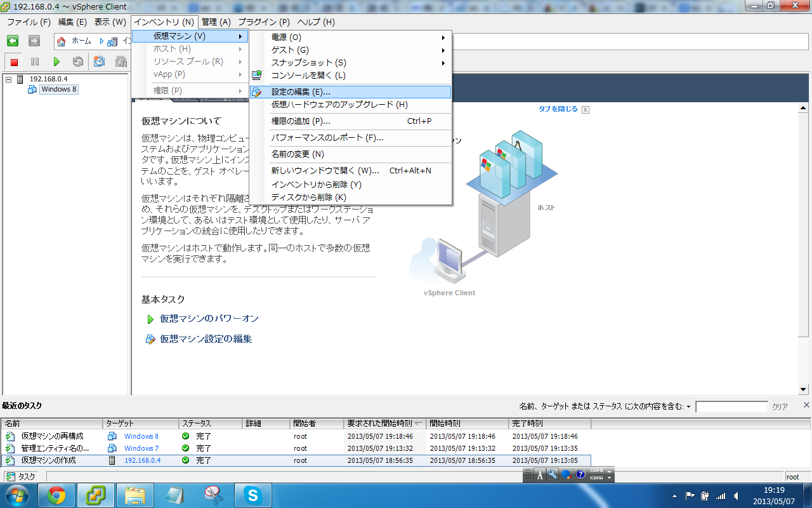The height and width of the screenshot is (508, 812).
Task: Select 名前の変更 (N) menu entry
Action: click(350, 154)
